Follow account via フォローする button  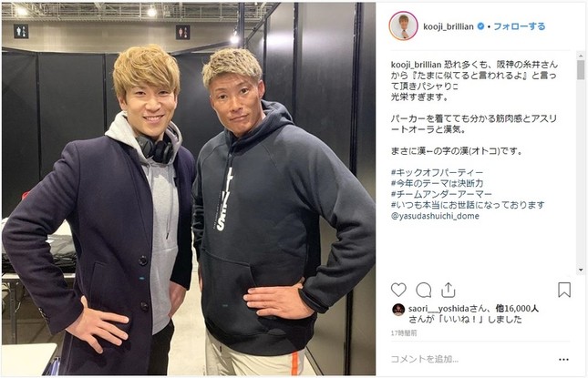pyautogui.click(x=520, y=26)
